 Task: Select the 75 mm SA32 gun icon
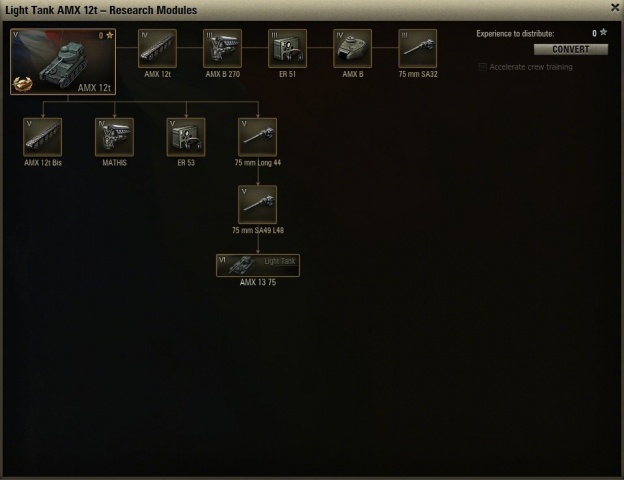417,48
